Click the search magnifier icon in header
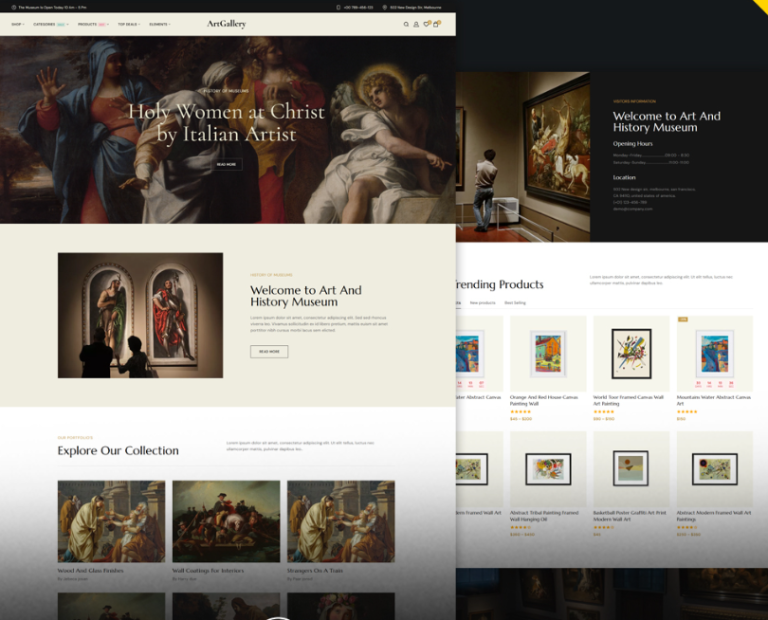 click(x=406, y=24)
